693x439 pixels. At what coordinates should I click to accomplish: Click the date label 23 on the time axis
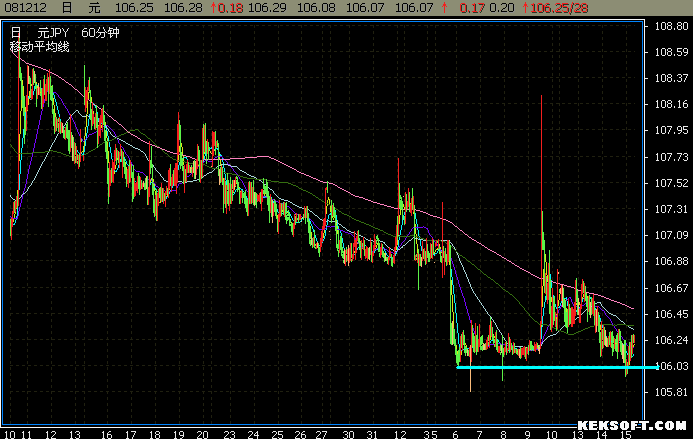pos(229,434)
